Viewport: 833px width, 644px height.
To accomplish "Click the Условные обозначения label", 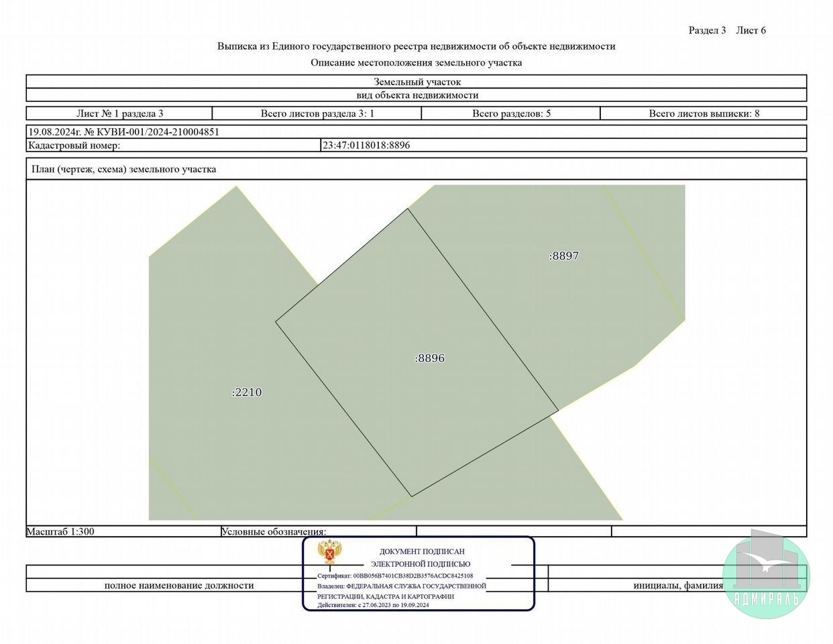I will click(273, 532).
